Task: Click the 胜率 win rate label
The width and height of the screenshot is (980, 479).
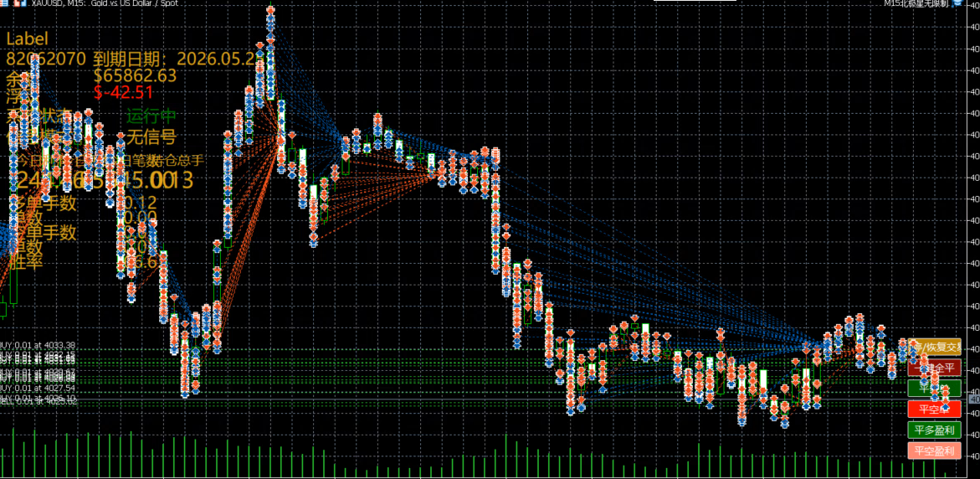Action: tap(25, 262)
